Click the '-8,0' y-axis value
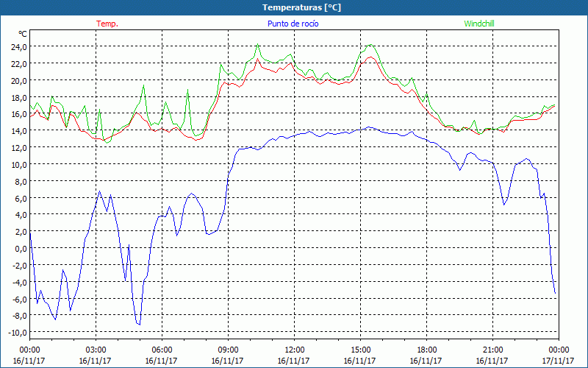This screenshot has width=588, height=368. 20,316
